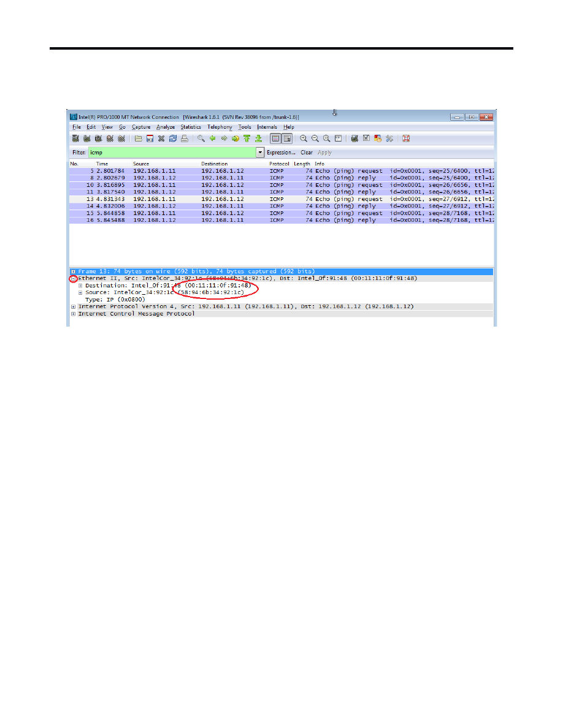The width and height of the screenshot is (563, 728).
Task: Toggle auto scroll during live capture
Action: (287, 138)
